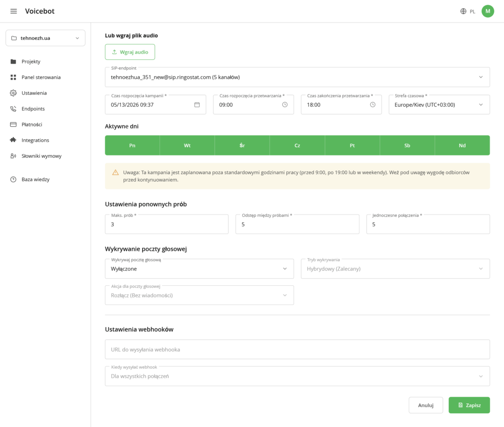Open the user avatar M menu

[488, 11]
